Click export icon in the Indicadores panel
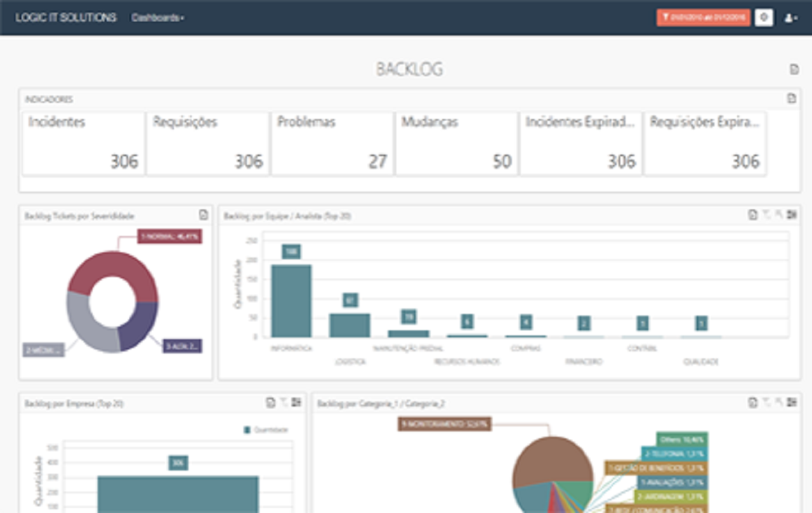 pos(791,98)
